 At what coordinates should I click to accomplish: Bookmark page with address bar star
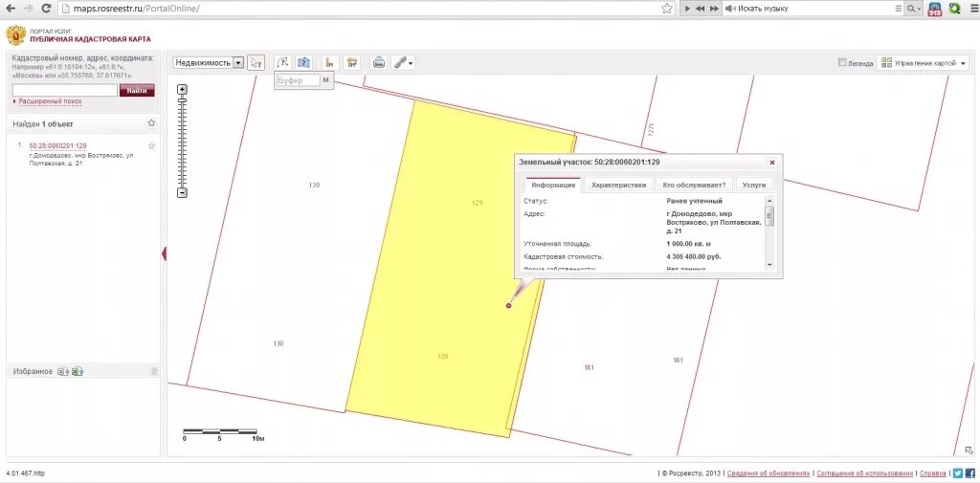667,9
